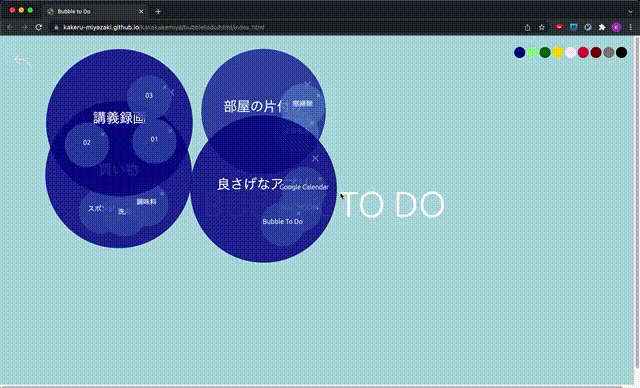The height and width of the screenshot is (388, 640).
Task: Click the Google Calendar bubble
Action: coord(304,187)
